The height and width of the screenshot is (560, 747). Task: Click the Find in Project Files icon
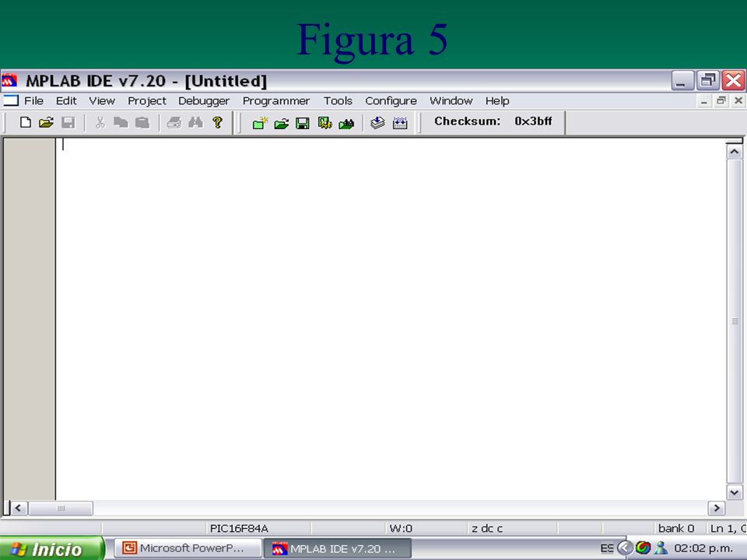click(x=346, y=124)
